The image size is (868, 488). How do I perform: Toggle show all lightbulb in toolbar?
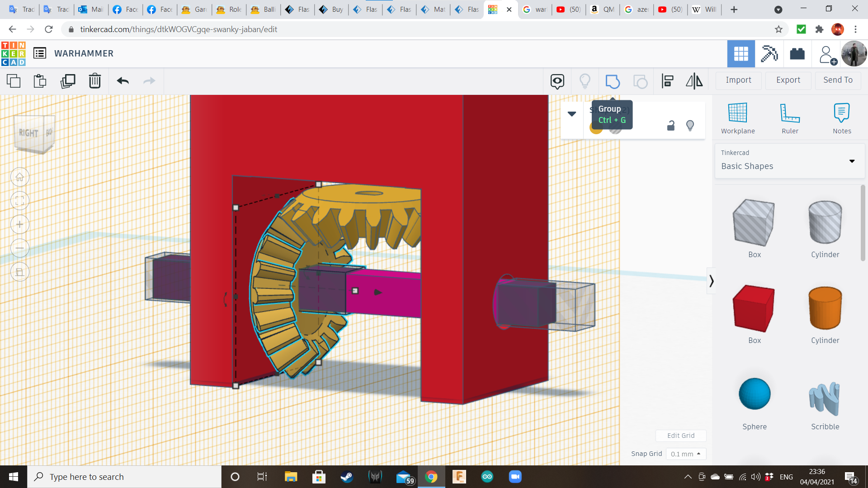coord(585,81)
